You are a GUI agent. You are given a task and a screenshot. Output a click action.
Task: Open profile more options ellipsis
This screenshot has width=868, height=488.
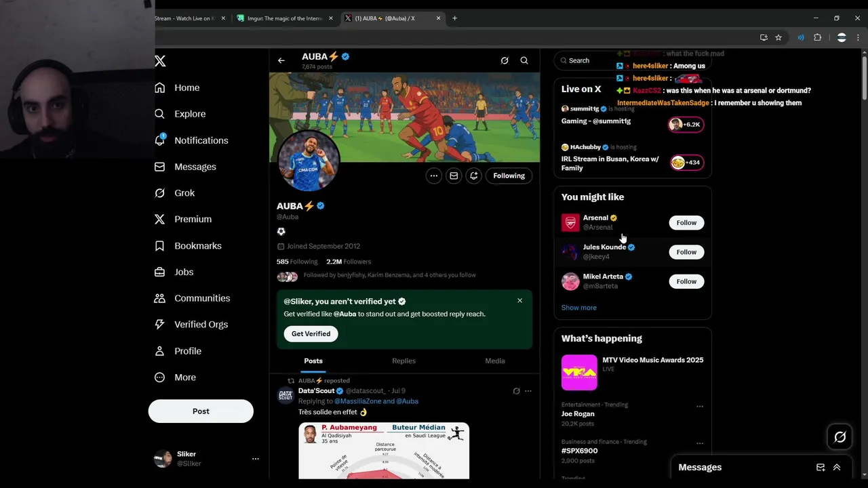coord(434,176)
